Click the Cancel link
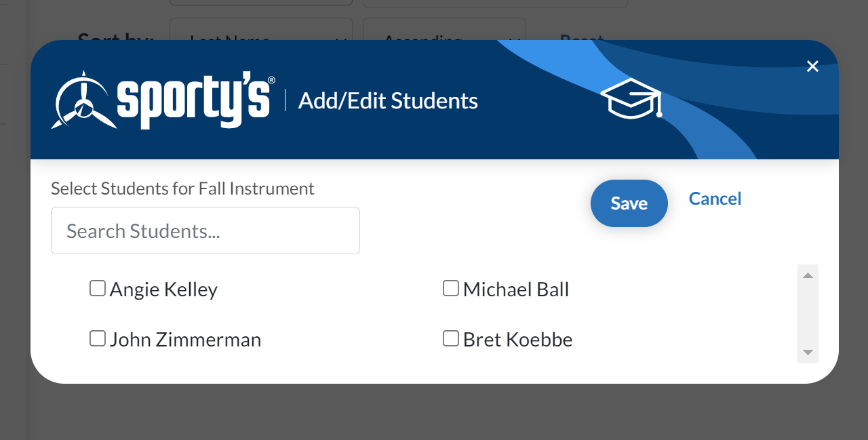Viewport: 868px width, 440px height. tap(715, 199)
